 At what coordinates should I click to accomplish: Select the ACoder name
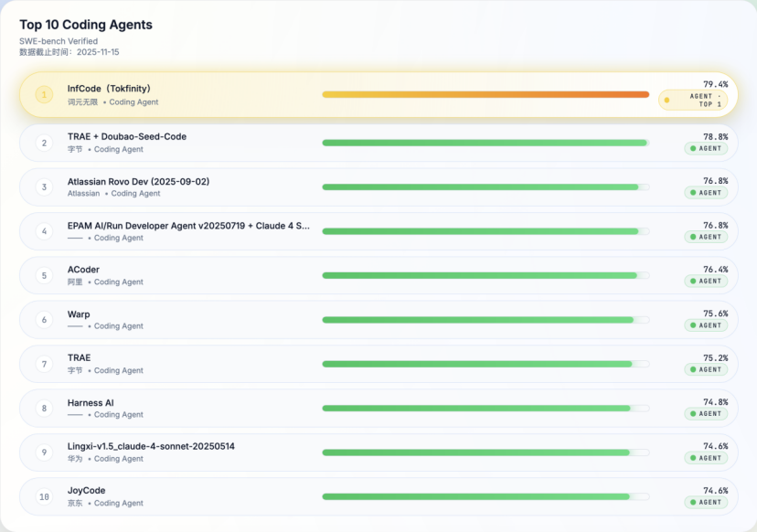click(83, 270)
